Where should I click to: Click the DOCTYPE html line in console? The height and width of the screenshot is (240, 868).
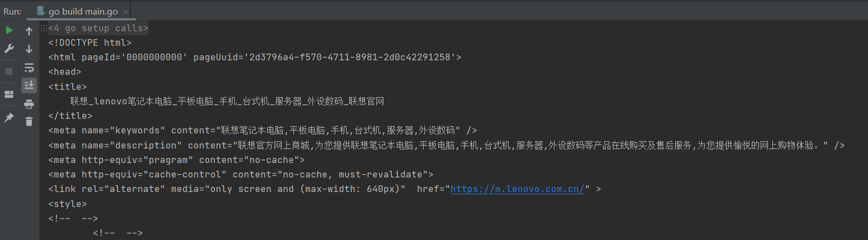90,42
